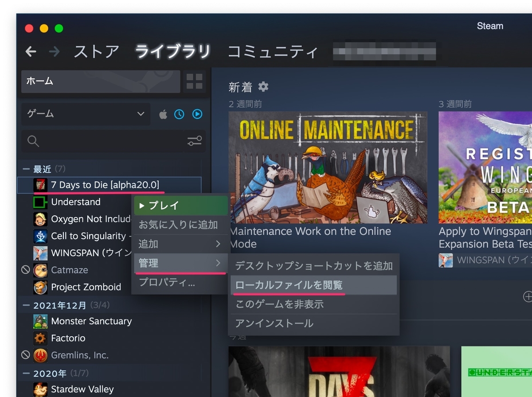Click the Project Zomboid game icon
Screen dimensions: 532x397
tap(40, 287)
